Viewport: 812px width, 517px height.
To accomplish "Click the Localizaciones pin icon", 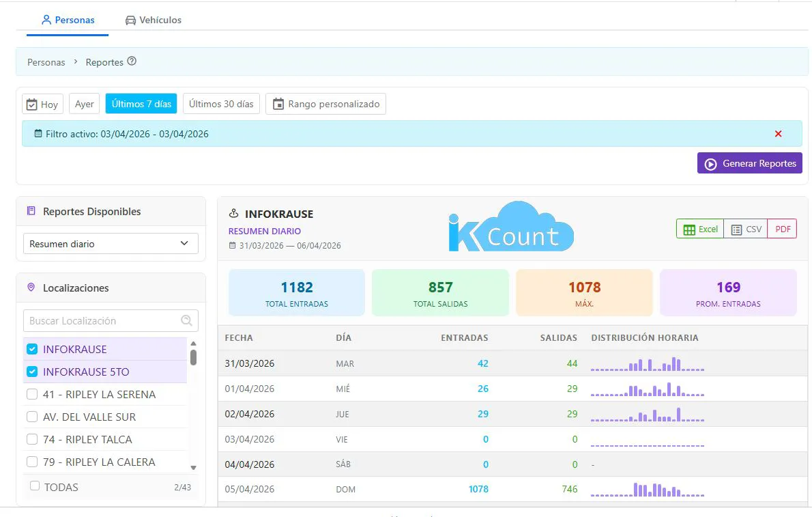I will [x=31, y=288].
